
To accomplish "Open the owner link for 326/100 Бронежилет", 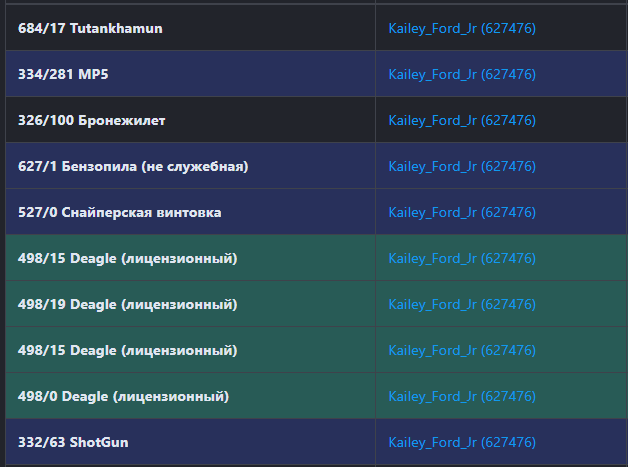I will coord(462,121).
